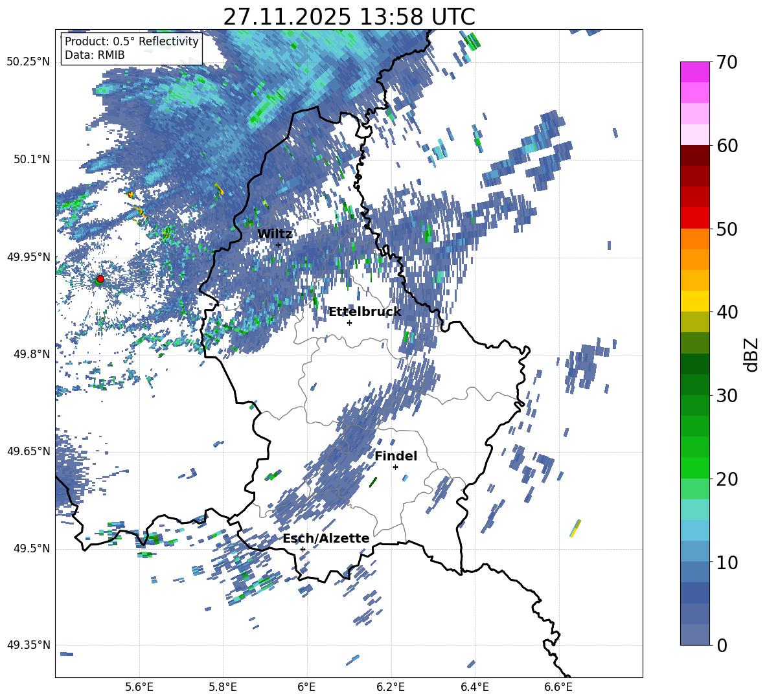The height and width of the screenshot is (700, 767).
Task: Click the dark red colorbar segment below 60
Action: click(x=694, y=155)
